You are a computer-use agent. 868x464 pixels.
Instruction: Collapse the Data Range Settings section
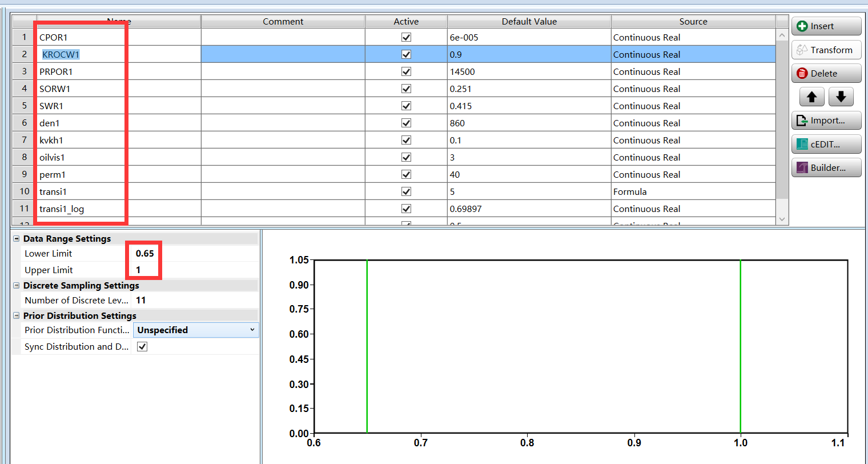pos(17,239)
